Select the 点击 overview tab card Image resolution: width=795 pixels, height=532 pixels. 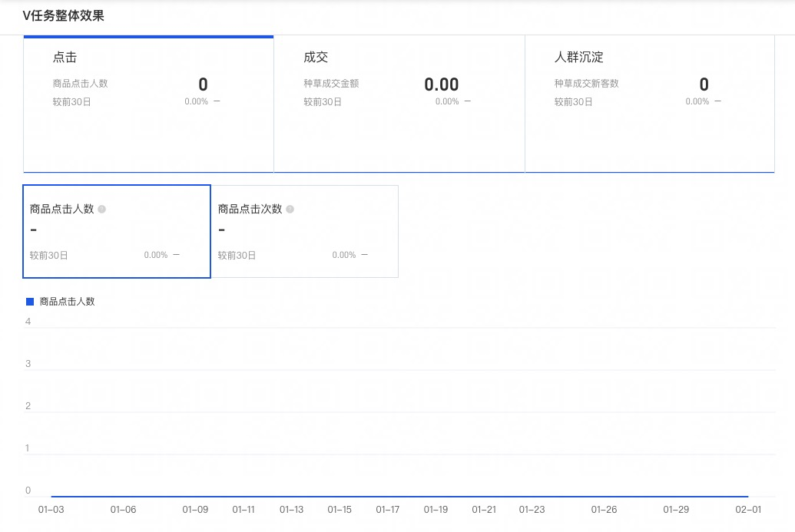148,104
